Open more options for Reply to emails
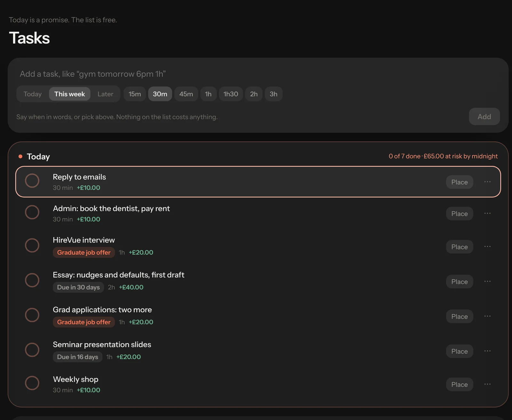 click(487, 182)
